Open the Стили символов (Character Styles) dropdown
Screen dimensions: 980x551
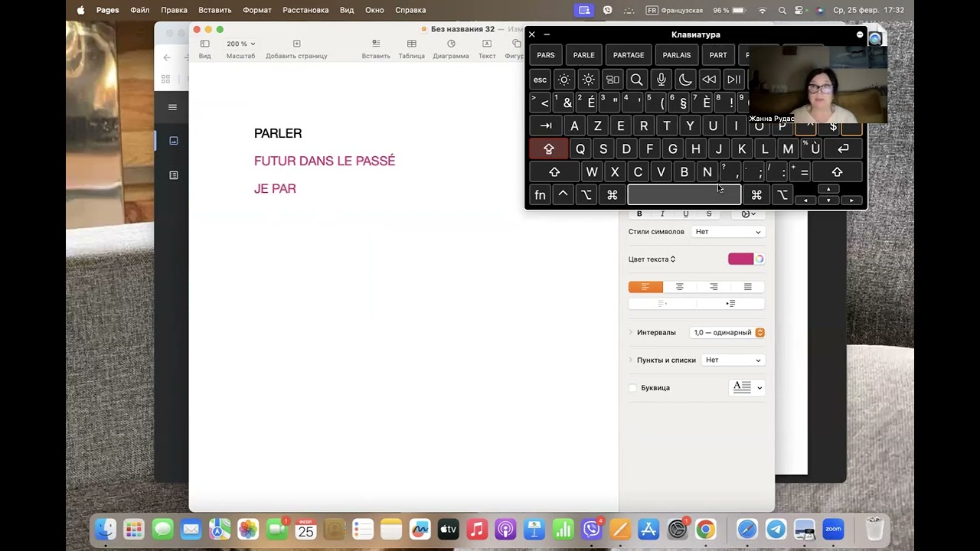point(728,232)
